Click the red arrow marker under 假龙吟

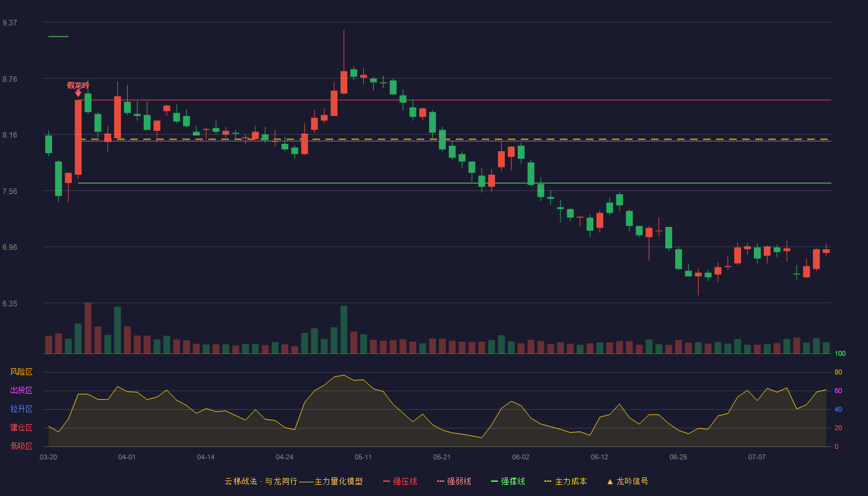(78, 93)
